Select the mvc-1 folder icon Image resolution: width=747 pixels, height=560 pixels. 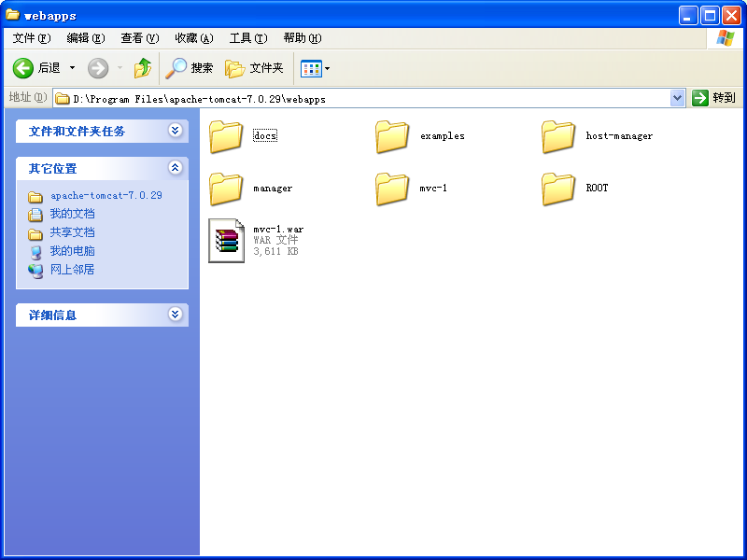pos(391,189)
